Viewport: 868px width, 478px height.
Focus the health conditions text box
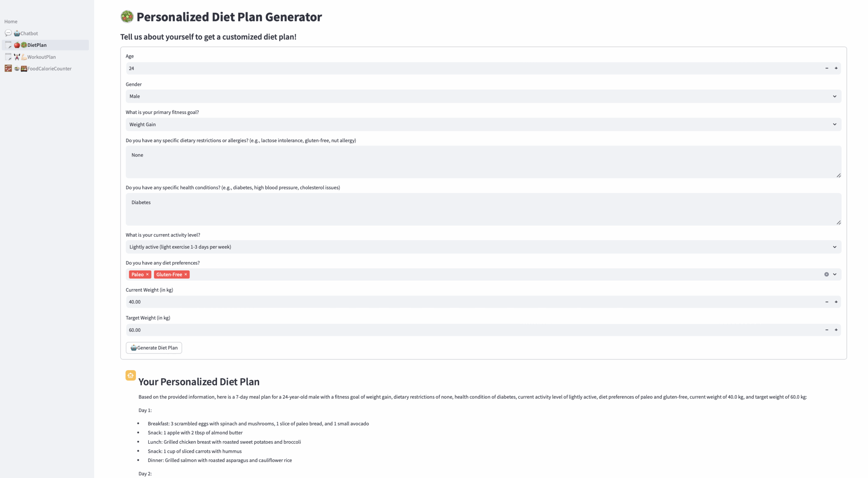tap(483, 209)
